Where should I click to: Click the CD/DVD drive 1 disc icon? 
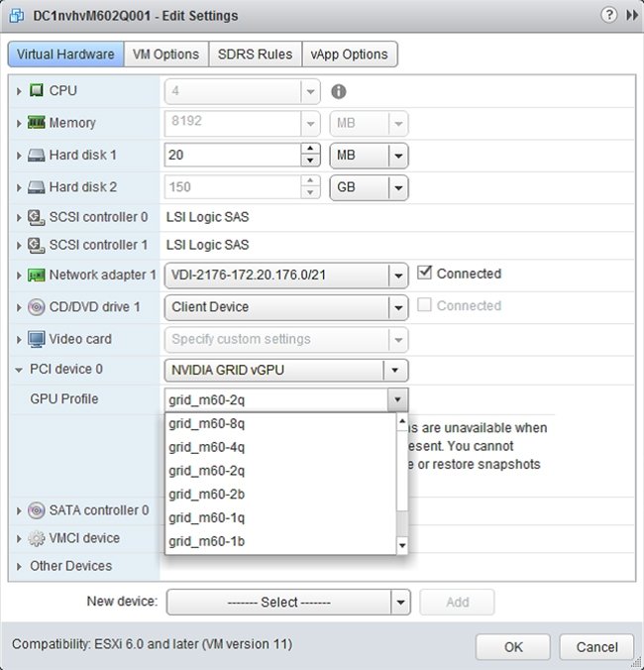point(36,307)
